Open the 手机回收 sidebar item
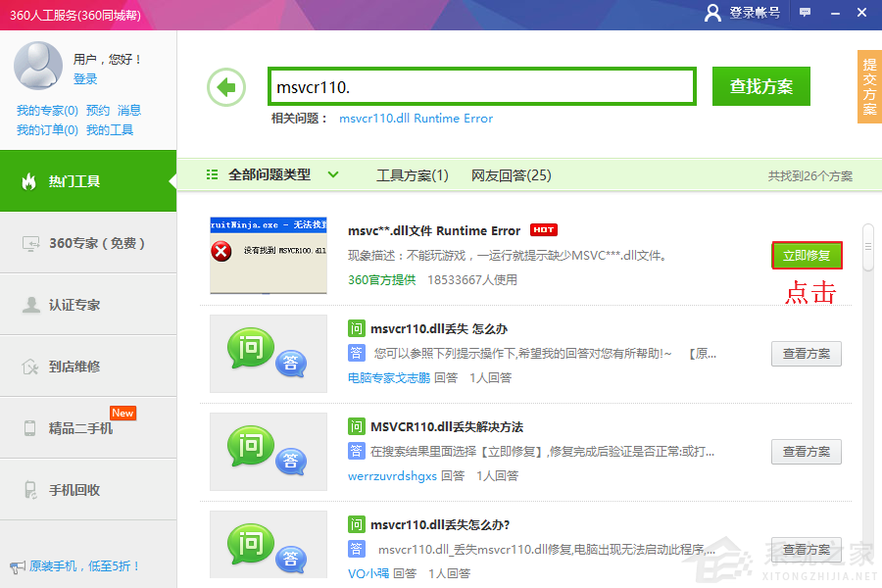 pyautogui.click(x=74, y=490)
